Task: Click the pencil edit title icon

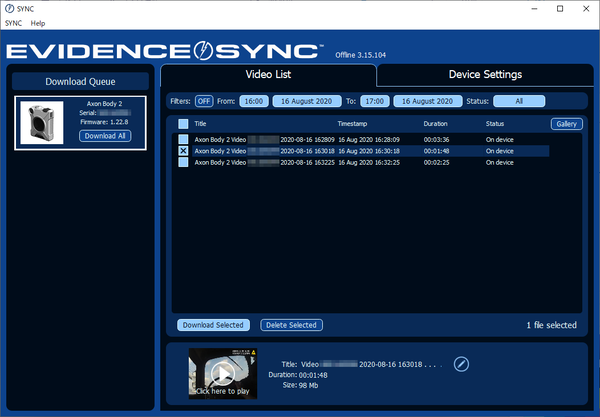Action: coord(461,364)
